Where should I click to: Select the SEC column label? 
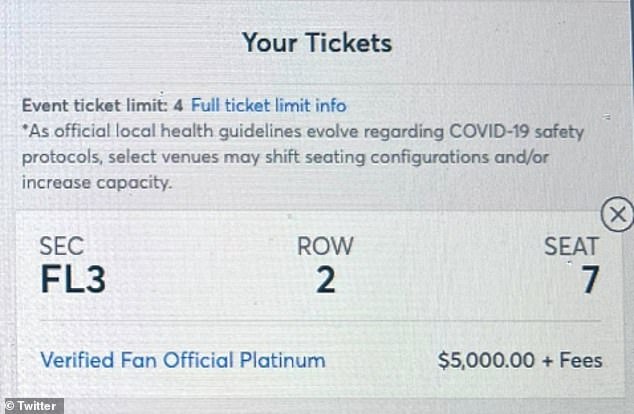62,247
